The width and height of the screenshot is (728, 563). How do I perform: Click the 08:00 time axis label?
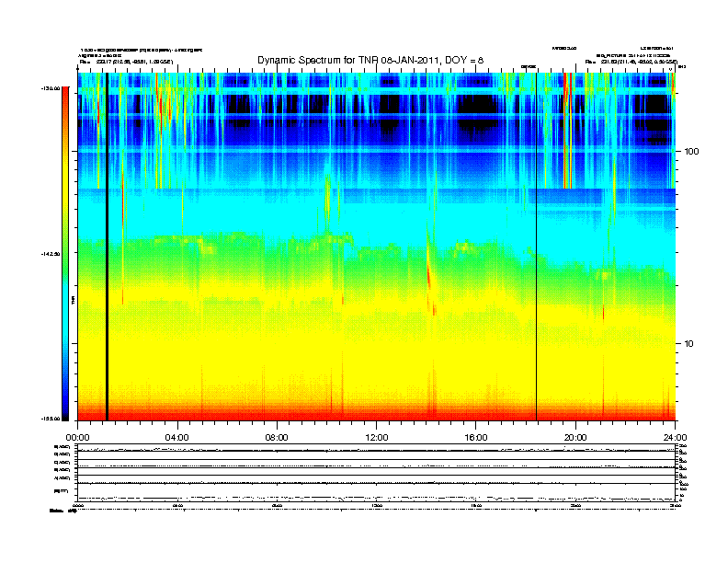pos(277,438)
